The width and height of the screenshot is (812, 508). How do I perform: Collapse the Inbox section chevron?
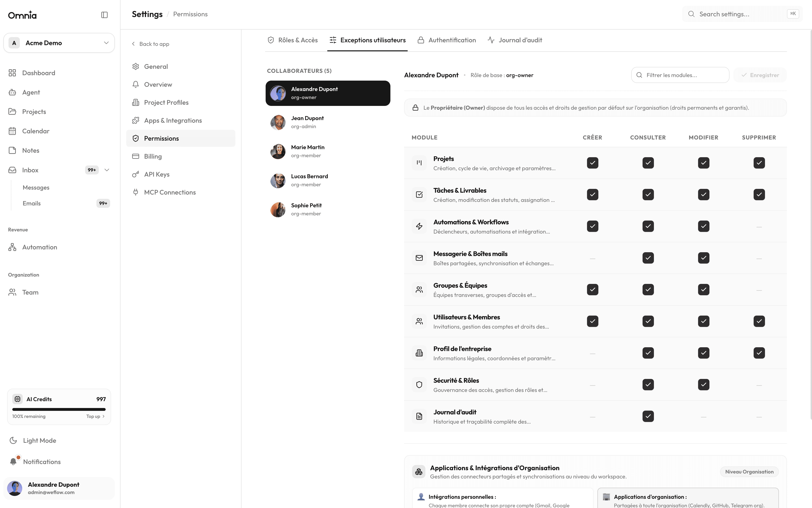click(107, 170)
